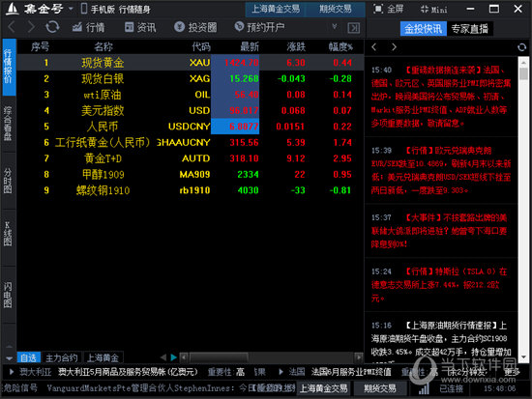Open the top 期货交易 button

(x=336, y=9)
